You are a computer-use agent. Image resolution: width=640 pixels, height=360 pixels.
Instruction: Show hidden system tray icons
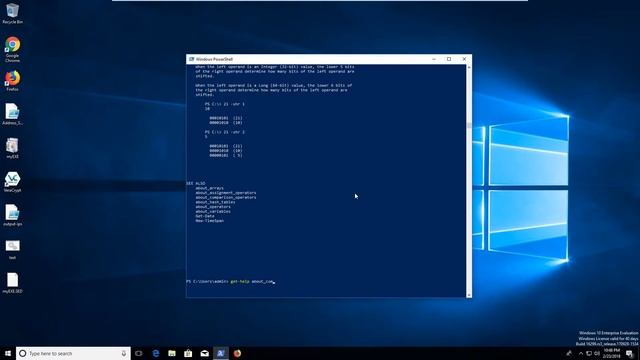(x=581, y=353)
